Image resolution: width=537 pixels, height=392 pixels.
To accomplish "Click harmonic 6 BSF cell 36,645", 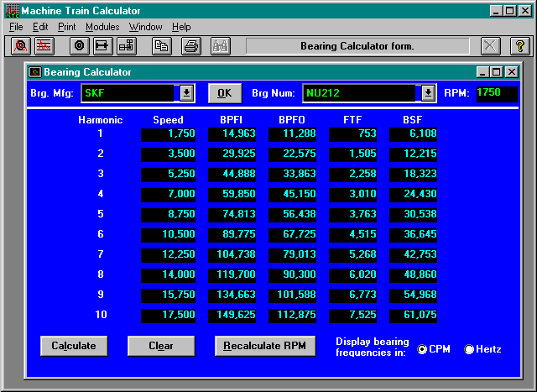I will point(413,235).
